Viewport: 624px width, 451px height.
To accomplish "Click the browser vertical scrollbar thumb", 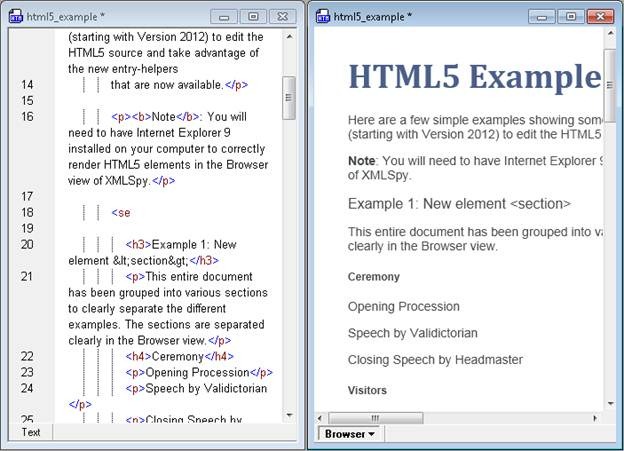I will (609, 80).
